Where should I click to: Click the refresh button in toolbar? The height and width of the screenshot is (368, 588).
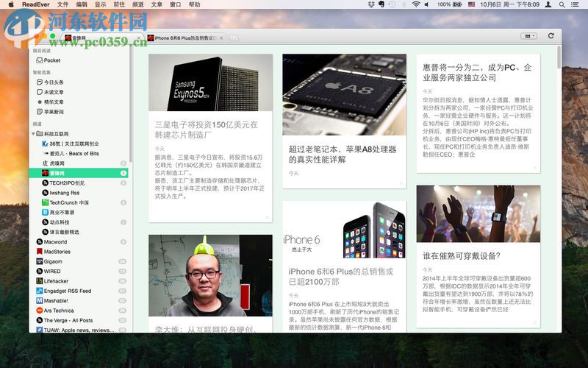[x=551, y=35]
